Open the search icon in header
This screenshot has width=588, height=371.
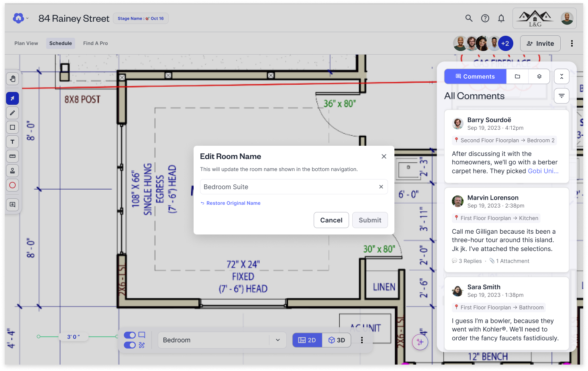tap(469, 18)
